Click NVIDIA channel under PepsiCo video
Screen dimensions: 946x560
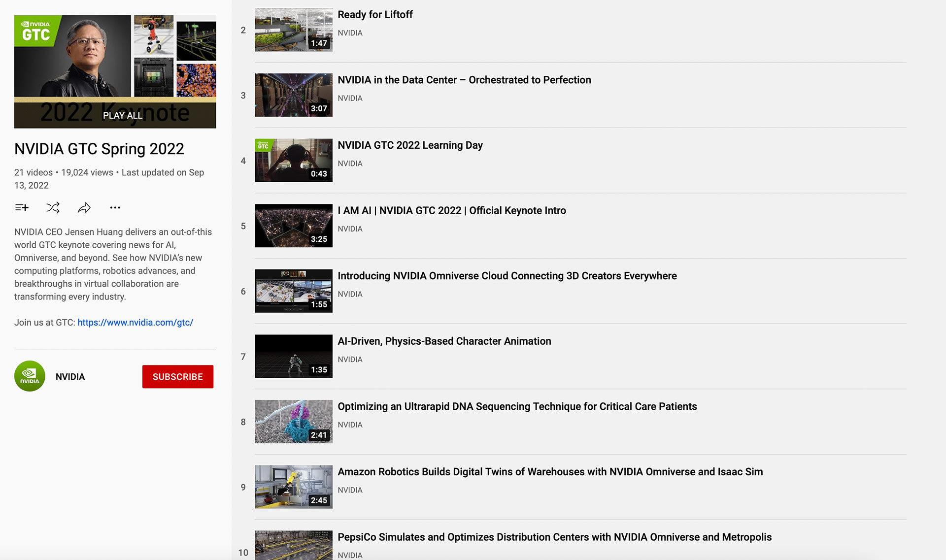tap(350, 555)
